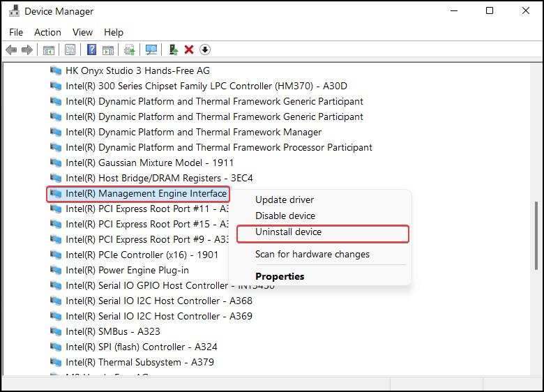Open the Action menu

(x=47, y=32)
